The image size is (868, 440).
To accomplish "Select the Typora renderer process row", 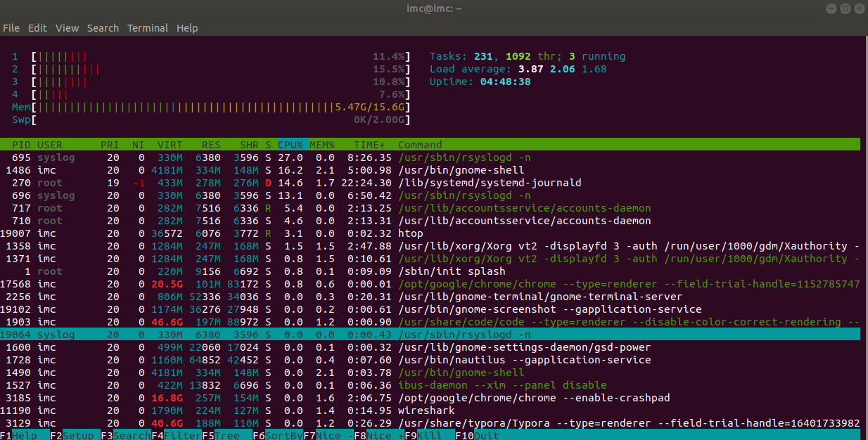I will (x=430, y=423).
